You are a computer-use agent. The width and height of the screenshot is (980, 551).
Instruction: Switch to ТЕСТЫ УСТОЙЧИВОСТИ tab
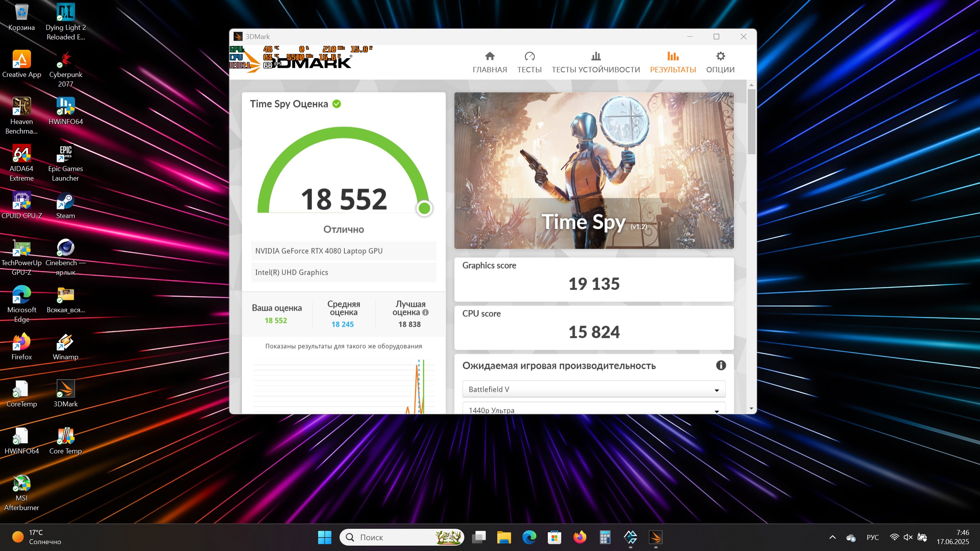coord(596,62)
